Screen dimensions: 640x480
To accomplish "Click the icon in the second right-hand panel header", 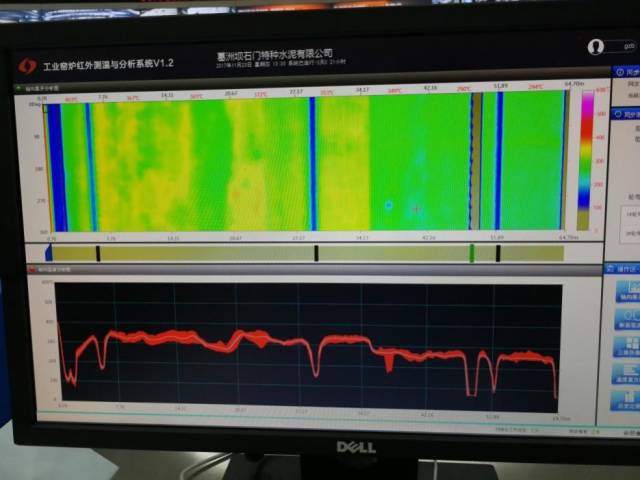I will pyautogui.click(x=618, y=114).
